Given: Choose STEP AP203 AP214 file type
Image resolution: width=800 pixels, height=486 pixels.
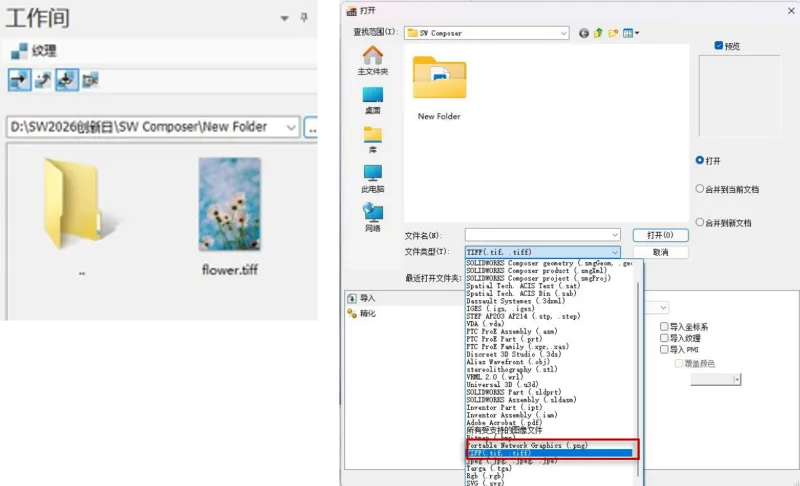Looking at the screenshot, I should click(x=523, y=316).
